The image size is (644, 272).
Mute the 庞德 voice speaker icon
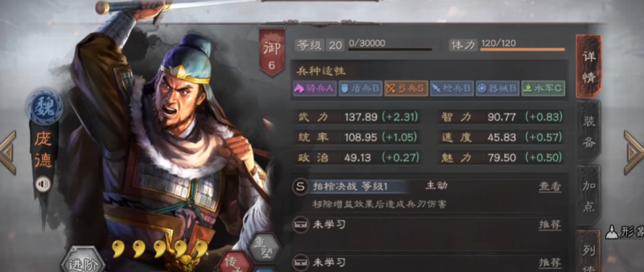[42, 184]
